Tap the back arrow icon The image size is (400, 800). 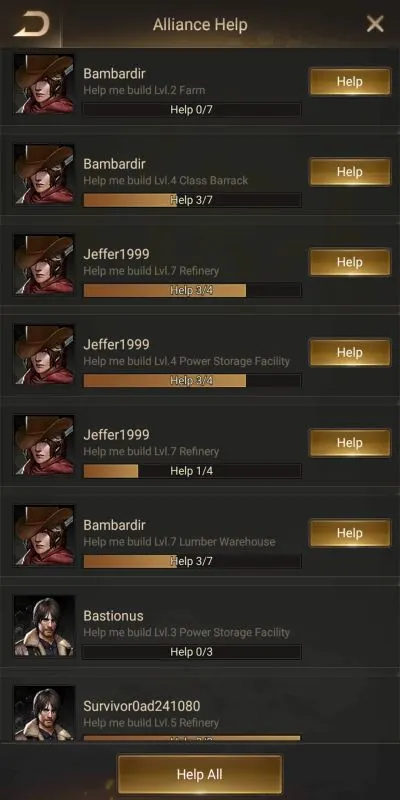32,24
